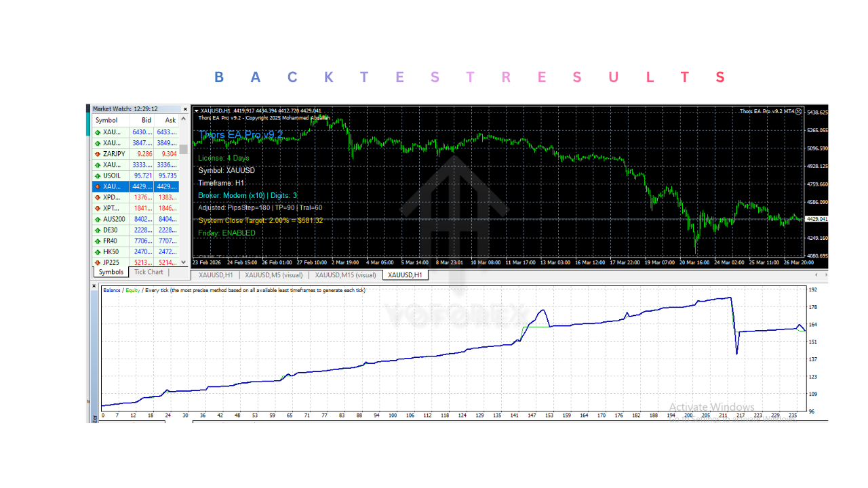
Task: Click the green up-arrow icon beside DE30
Action: pos(96,230)
